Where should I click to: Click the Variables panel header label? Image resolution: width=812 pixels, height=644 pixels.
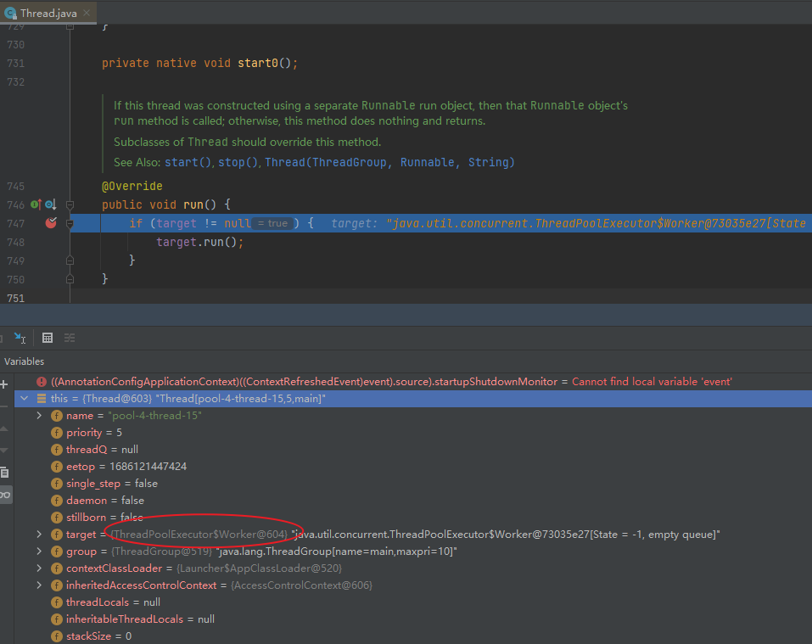(x=25, y=361)
